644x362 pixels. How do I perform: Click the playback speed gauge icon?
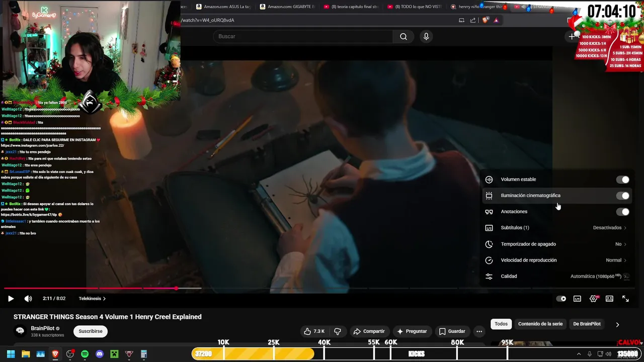(x=489, y=260)
